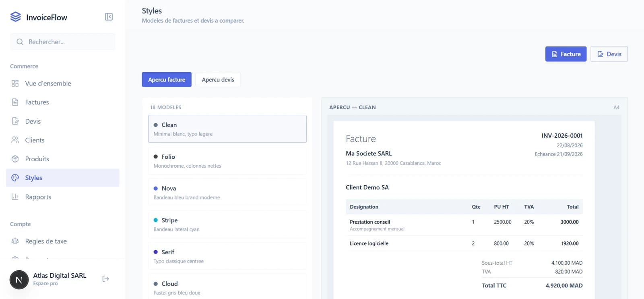
Task: Click the Prestation conseil line item
Action: point(464,225)
